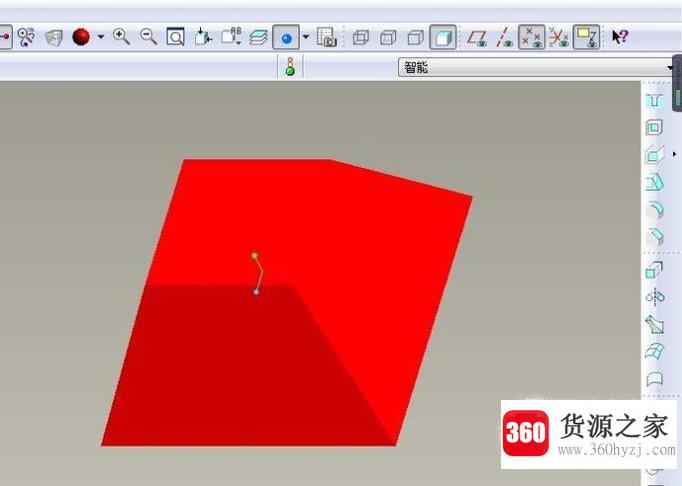
Task: Select the Hole tool
Action: click(x=655, y=101)
